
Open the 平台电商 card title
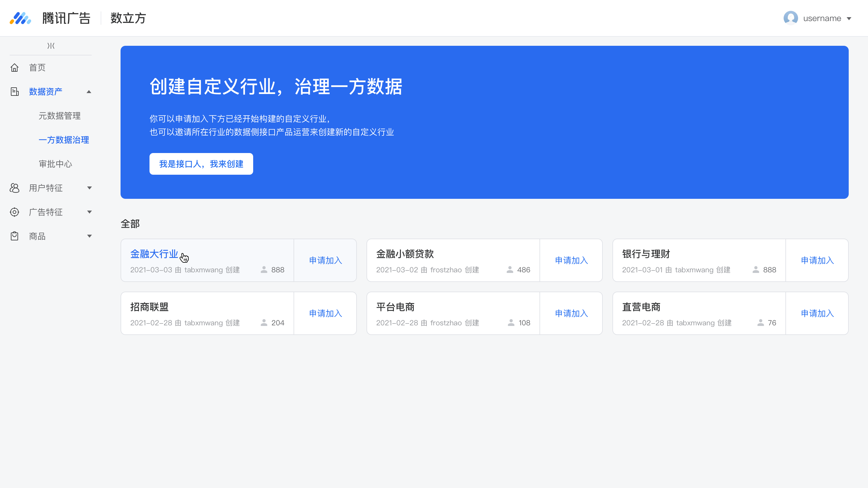(395, 307)
